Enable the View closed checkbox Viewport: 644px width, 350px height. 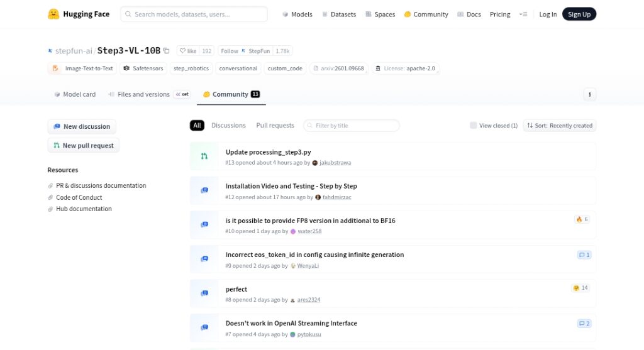pyautogui.click(x=474, y=126)
